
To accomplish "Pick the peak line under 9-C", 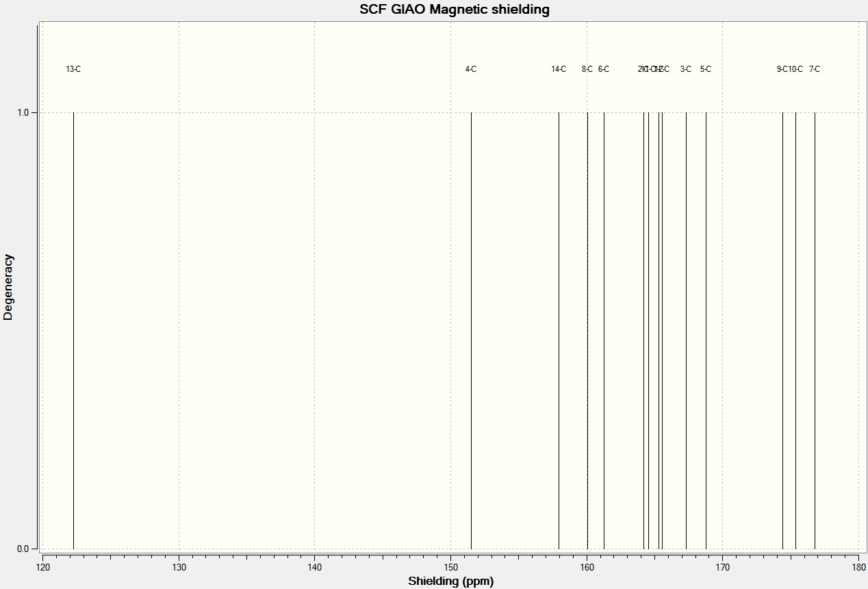I will tap(782, 330).
